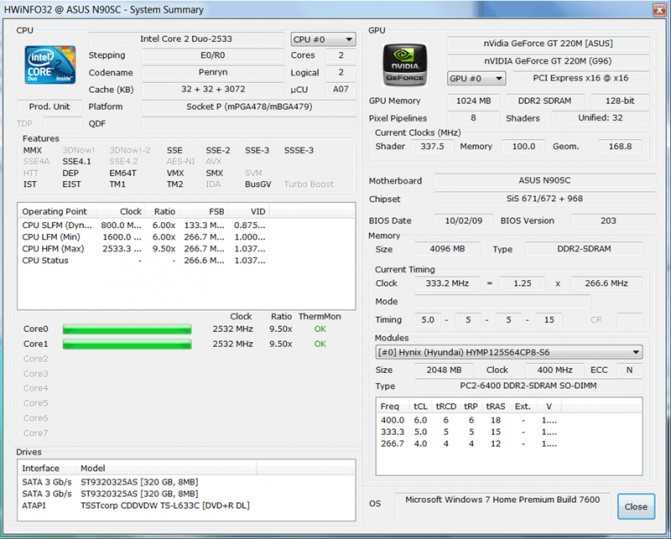Click the Core0 ThermMon OK status
Image resolution: width=671 pixels, height=539 pixels.
tap(320, 329)
